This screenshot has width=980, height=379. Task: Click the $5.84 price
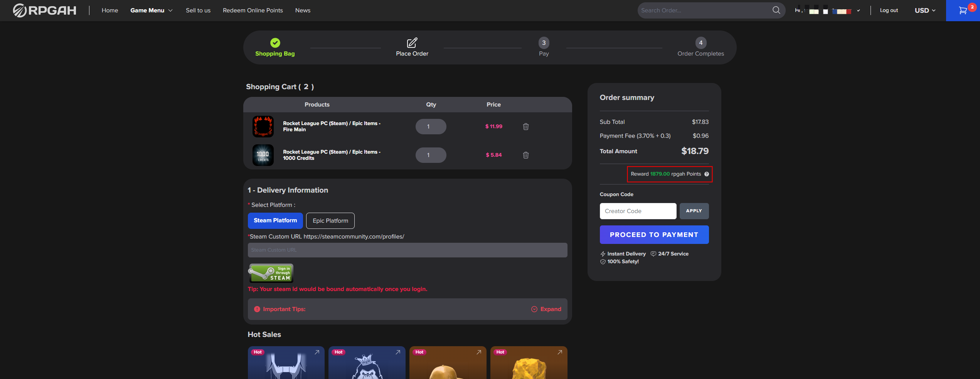[x=493, y=155]
